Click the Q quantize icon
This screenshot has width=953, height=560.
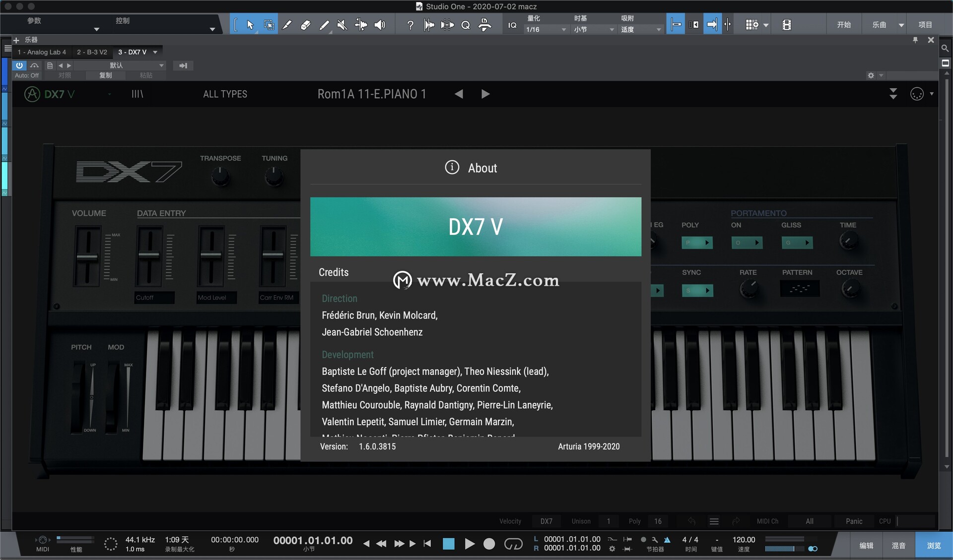(x=466, y=25)
